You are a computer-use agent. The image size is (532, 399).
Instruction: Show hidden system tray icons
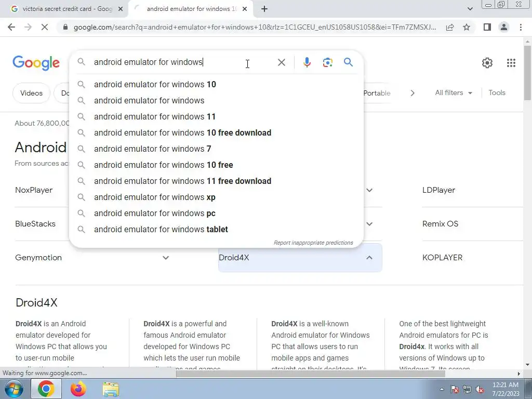pos(442,389)
